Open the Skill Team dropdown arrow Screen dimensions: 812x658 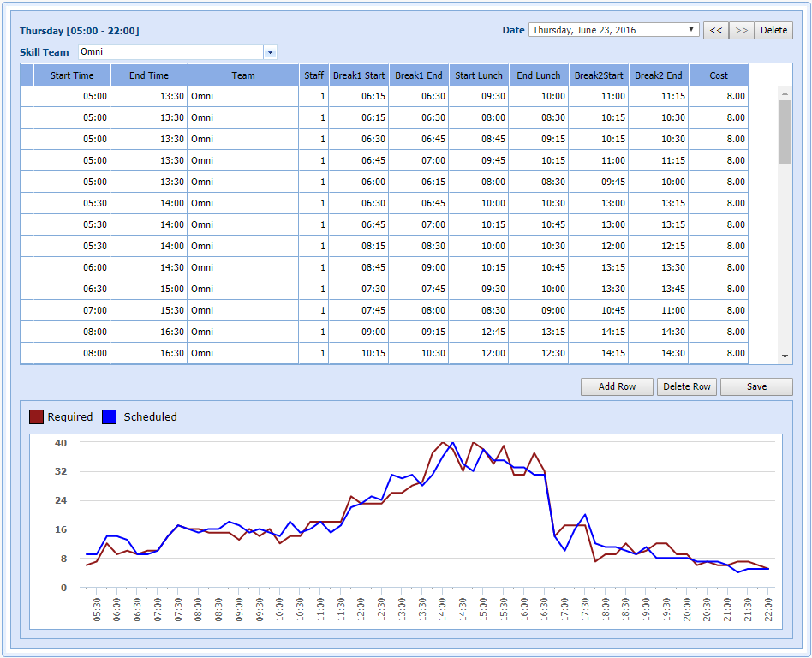coord(271,52)
